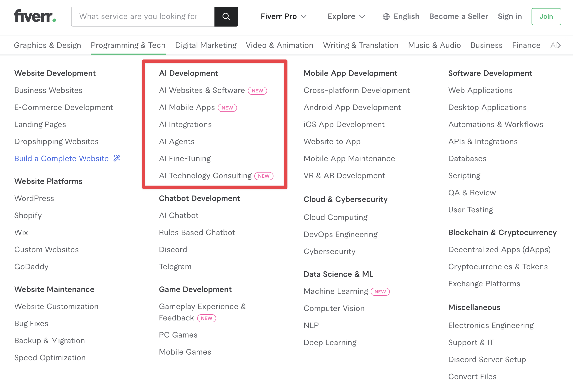Switch to the Graphics & Design tab
Image resolution: width=573 pixels, height=392 pixels.
47,45
